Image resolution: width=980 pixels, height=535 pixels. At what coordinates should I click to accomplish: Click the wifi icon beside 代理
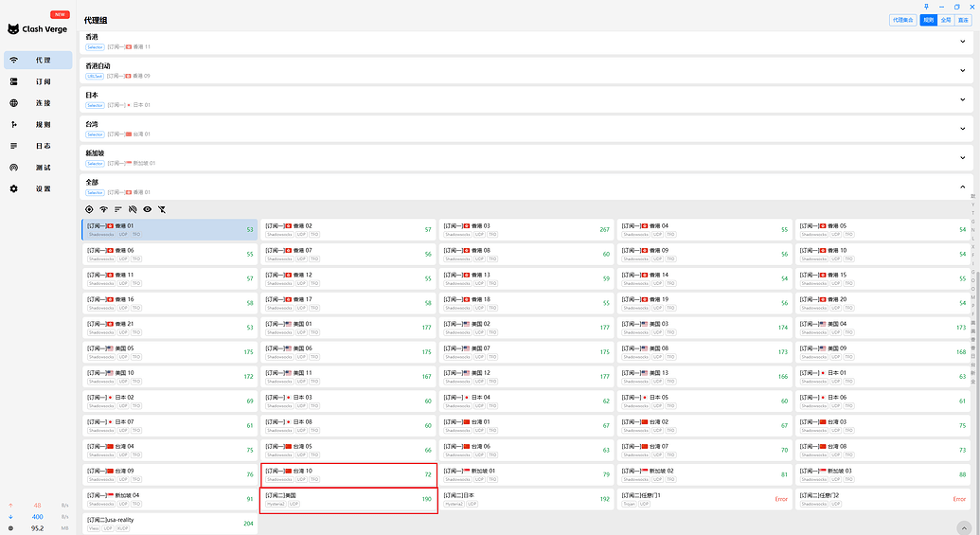coord(14,60)
